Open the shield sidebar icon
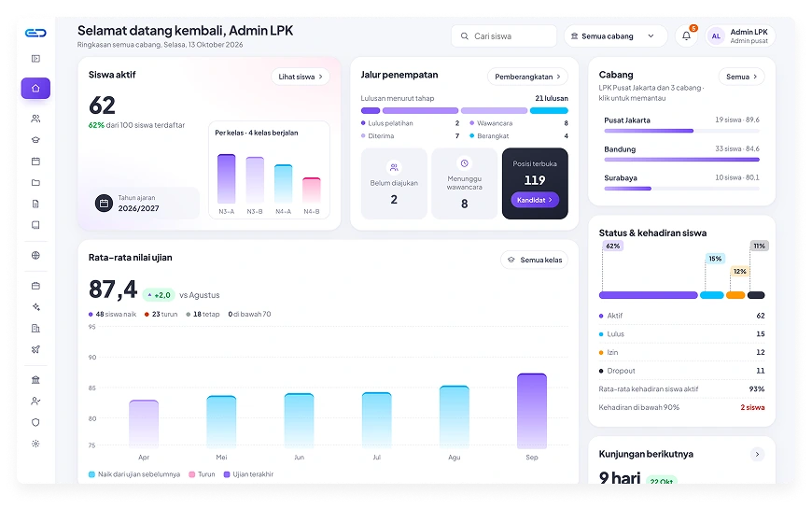The width and height of the screenshot is (812, 508). pos(35,422)
